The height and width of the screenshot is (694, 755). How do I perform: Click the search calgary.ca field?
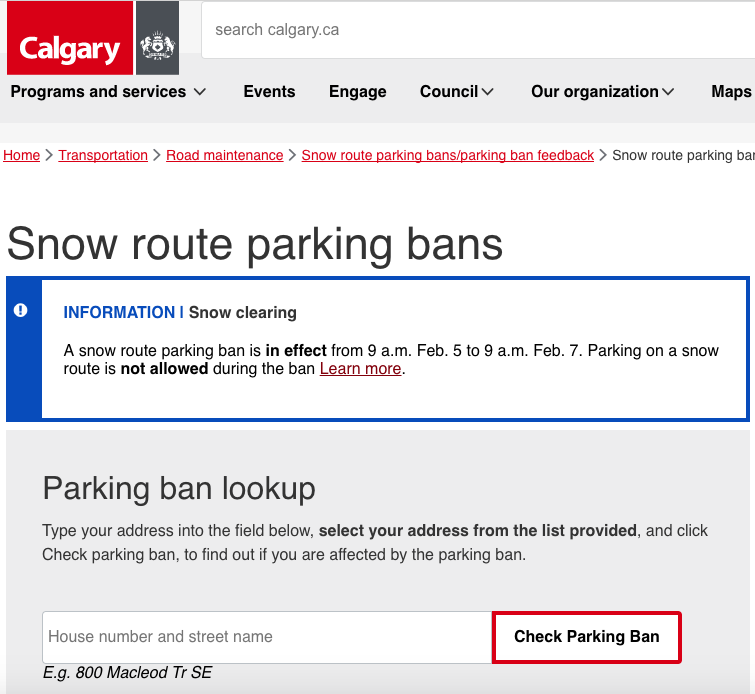click(478, 30)
